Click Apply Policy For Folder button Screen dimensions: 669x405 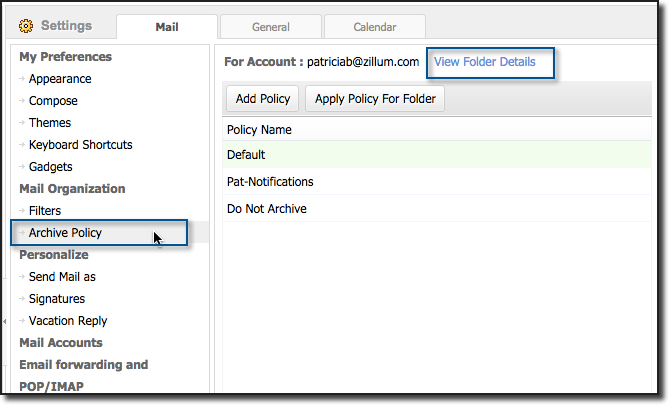tap(375, 99)
